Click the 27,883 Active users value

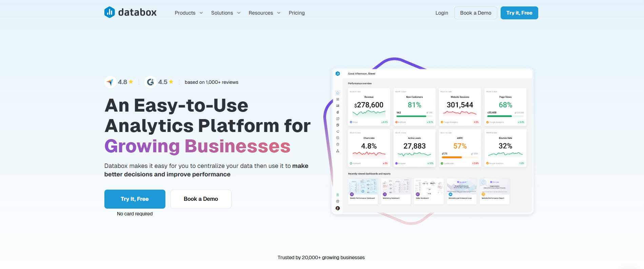(x=415, y=146)
